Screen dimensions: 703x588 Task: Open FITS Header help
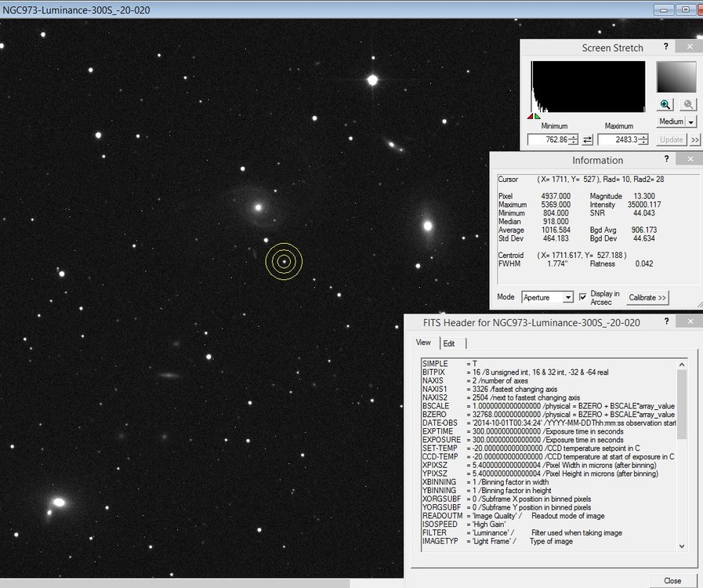(x=665, y=321)
